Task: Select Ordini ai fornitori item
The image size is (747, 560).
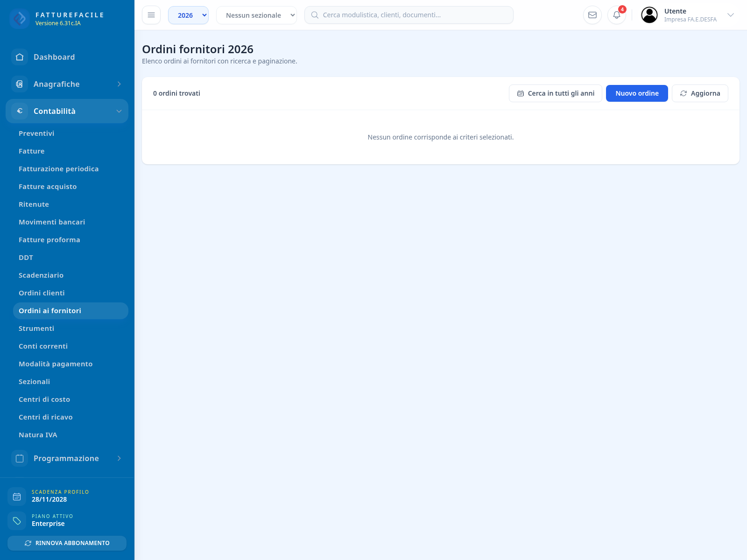Action: [x=70, y=311]
